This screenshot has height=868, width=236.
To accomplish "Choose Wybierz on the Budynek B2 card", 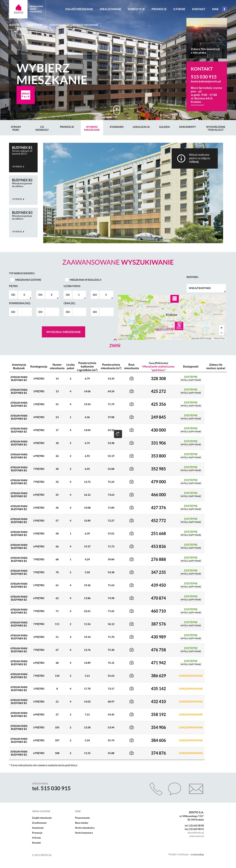I will point(18,199).
